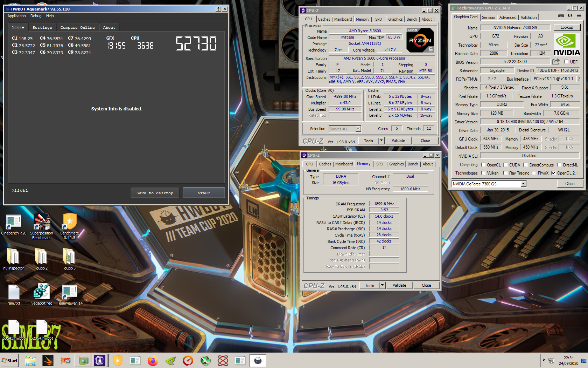Click the NVIDIA logo in GPU-Z

click(x=567, y=44)
